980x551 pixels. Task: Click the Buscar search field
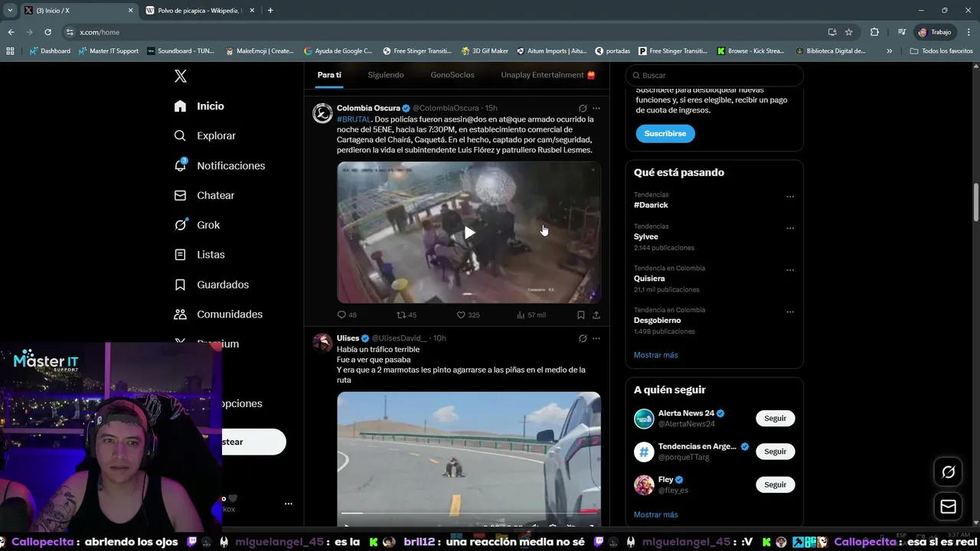click(714, 76)
